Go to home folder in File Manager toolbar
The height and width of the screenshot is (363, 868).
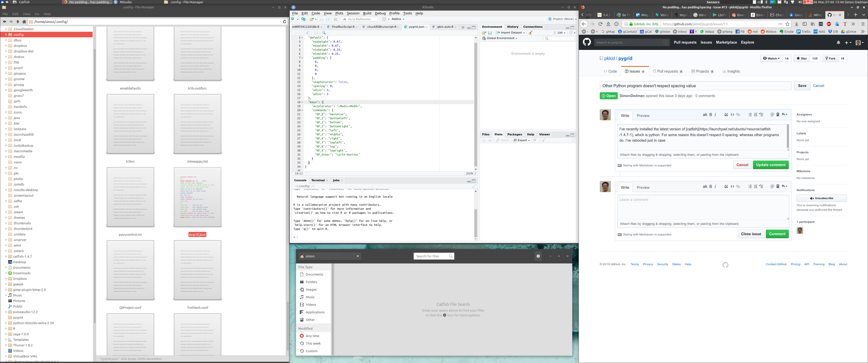24,21
